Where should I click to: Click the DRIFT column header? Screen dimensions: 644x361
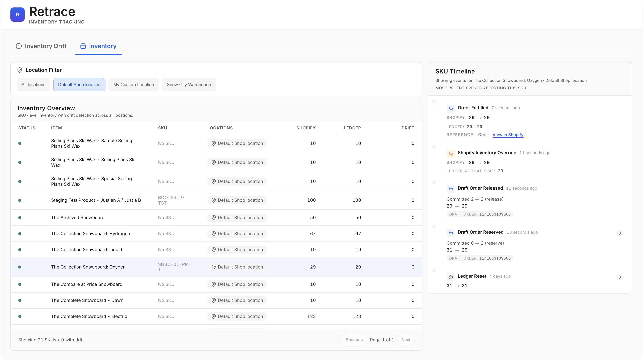[x=408, y=128]
